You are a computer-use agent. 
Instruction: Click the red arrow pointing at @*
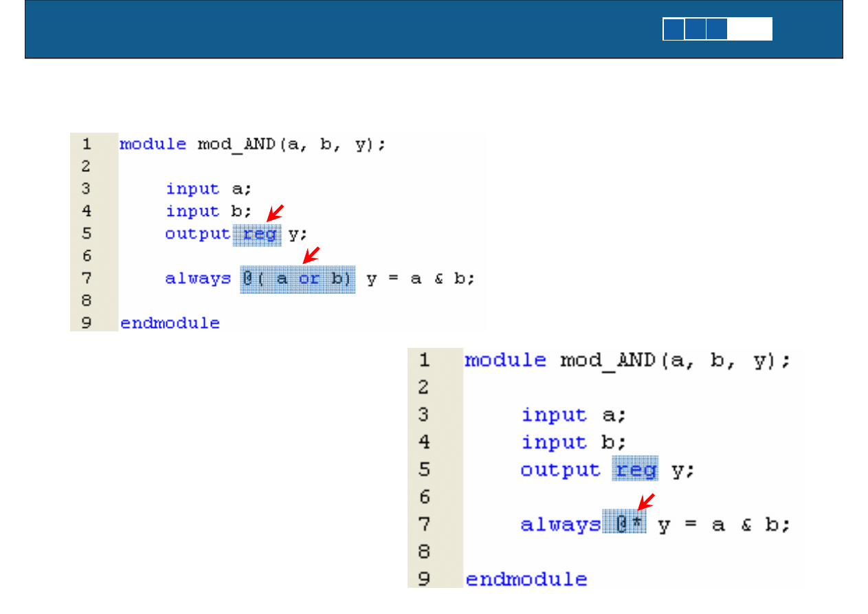(x=645, y=503)
